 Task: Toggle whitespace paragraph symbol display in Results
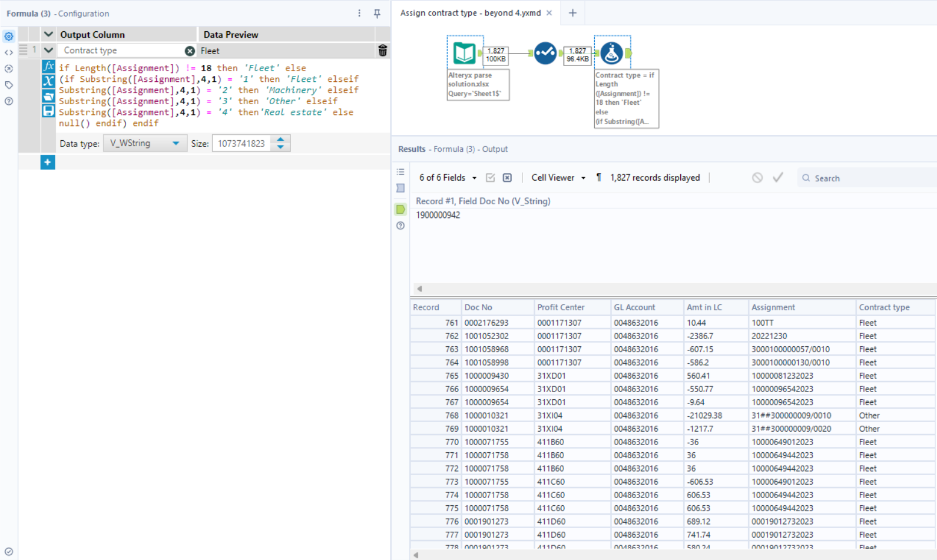coord(599,178)
